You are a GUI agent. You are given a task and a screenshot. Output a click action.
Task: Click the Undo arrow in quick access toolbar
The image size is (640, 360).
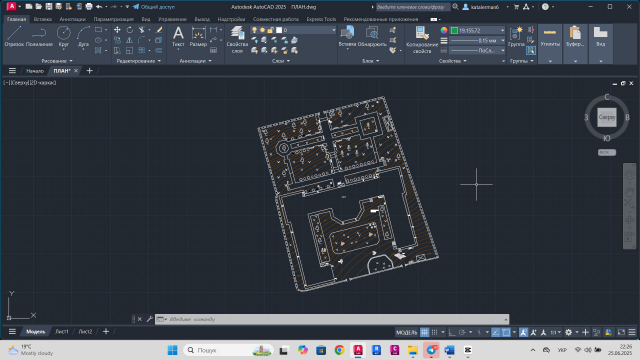[99, 7]
